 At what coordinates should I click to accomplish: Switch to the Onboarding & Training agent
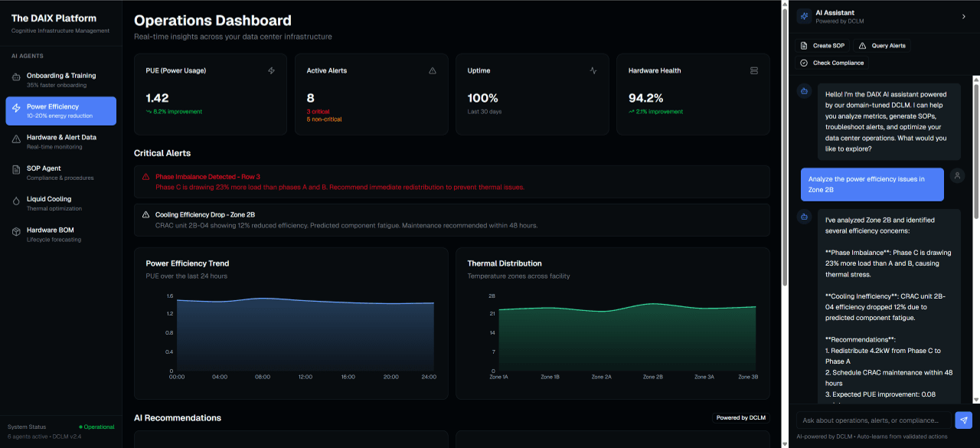pos(60,80)
